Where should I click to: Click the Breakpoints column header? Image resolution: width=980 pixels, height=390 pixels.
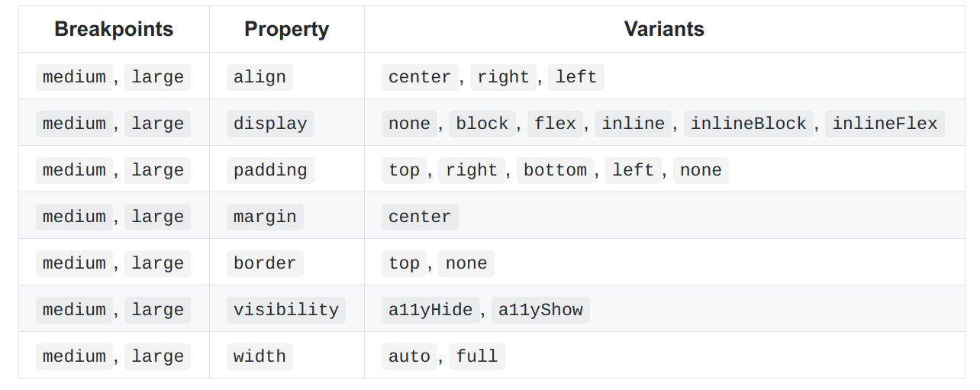pos(114,29)
